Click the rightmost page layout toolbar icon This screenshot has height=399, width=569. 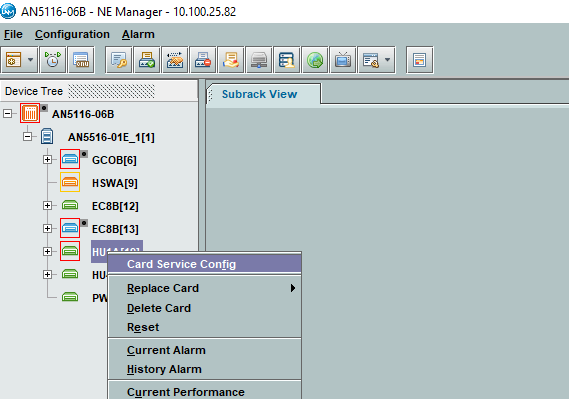click(419, 60)
